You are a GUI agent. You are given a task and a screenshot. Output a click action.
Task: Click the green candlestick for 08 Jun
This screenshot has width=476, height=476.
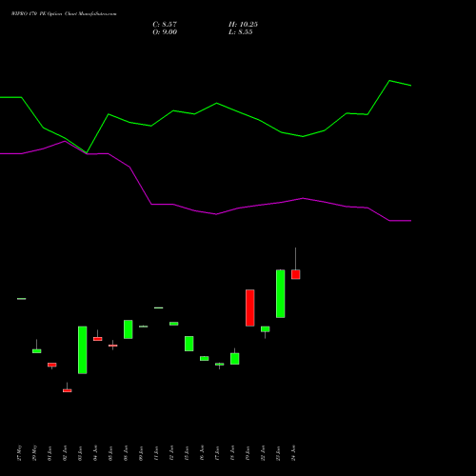(x=129, y=329)
